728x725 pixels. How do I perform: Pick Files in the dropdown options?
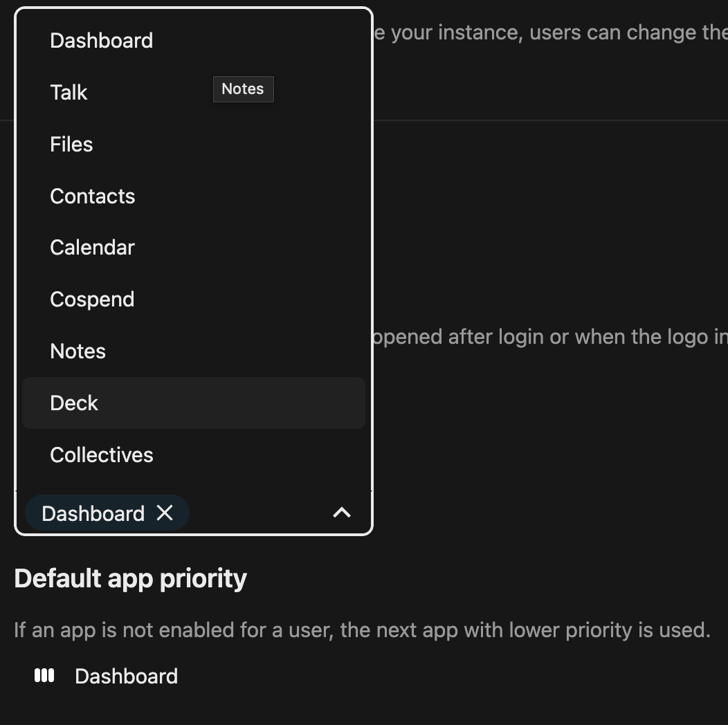coord(71,145)
